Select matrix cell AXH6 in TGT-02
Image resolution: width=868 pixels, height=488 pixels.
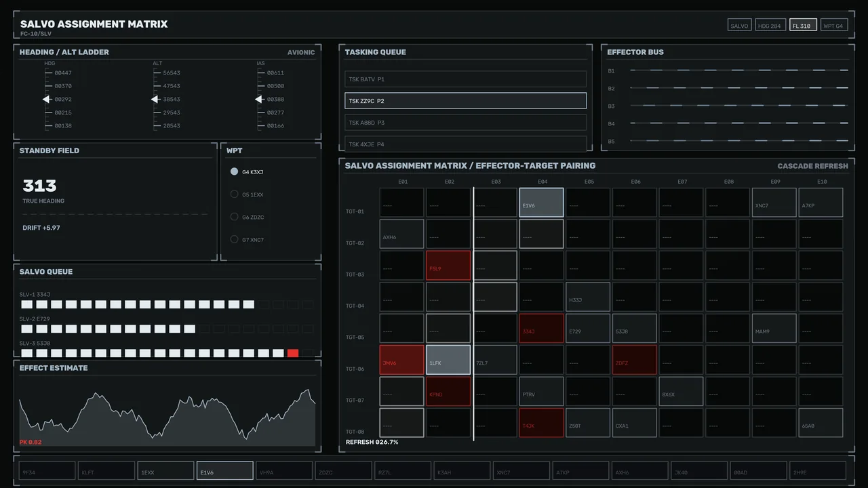tap(401, 234)
